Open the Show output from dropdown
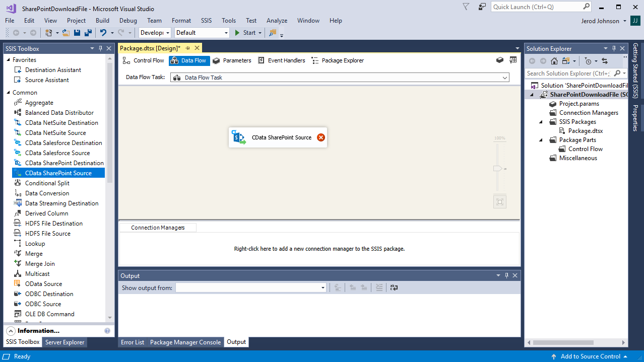Image resolution: width=644 pixels, height=362 pixels. point(323,288)
